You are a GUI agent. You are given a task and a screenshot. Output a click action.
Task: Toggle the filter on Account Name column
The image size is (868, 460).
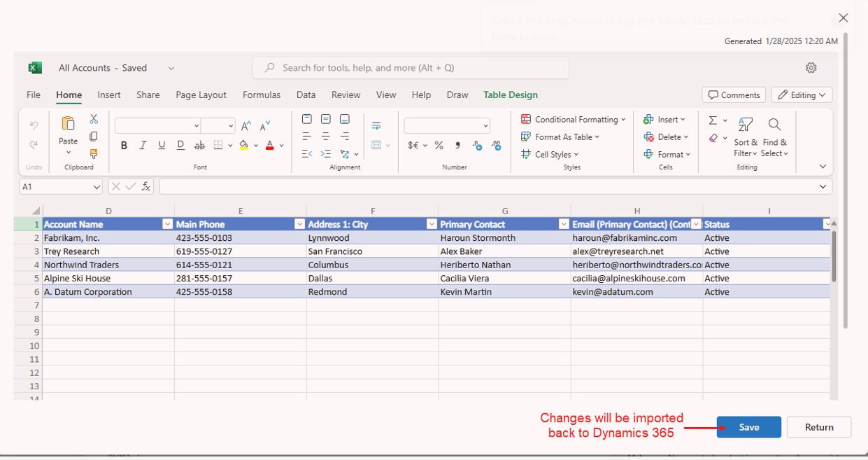click(167, 223)
